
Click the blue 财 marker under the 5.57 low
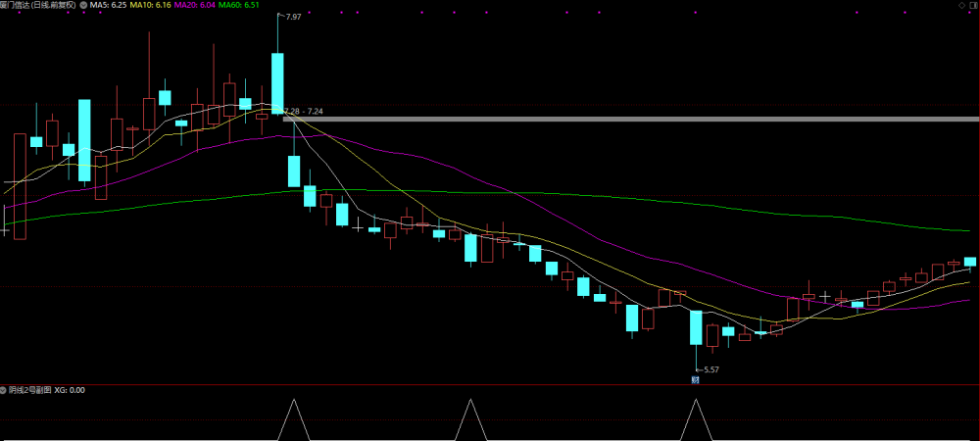pyautogui.click(x=695, y=379)
